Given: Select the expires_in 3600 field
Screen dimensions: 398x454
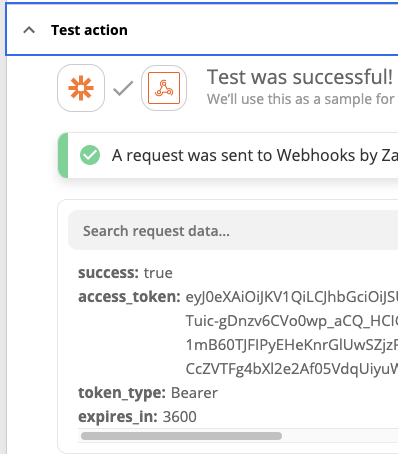Looking at the screenshot, I should pyautogui.click(x=137, y=417).
